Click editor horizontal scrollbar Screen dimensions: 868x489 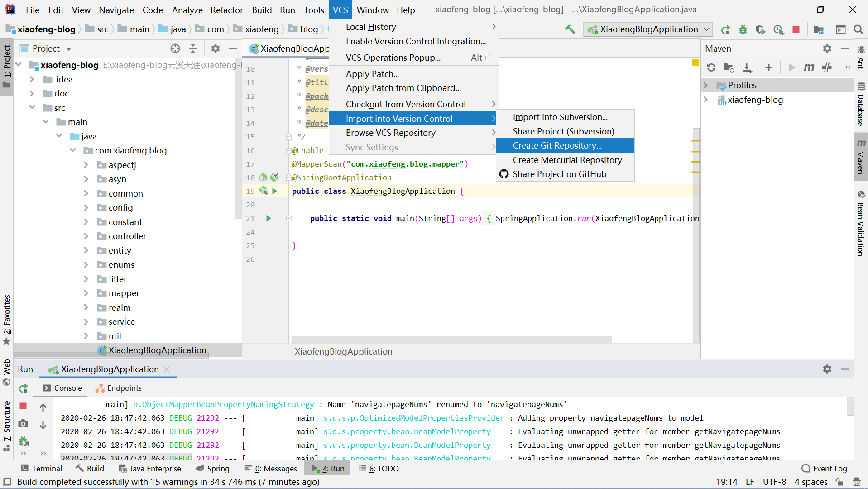451,339
